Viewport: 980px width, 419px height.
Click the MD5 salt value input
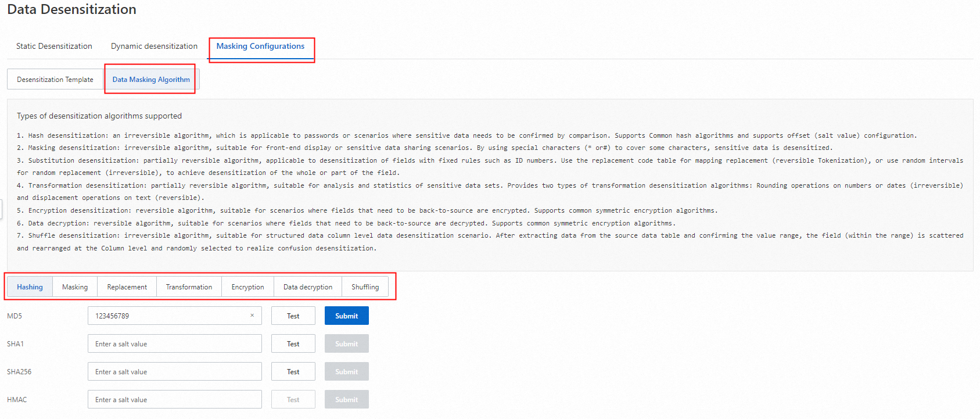click(x=174, y=316)
